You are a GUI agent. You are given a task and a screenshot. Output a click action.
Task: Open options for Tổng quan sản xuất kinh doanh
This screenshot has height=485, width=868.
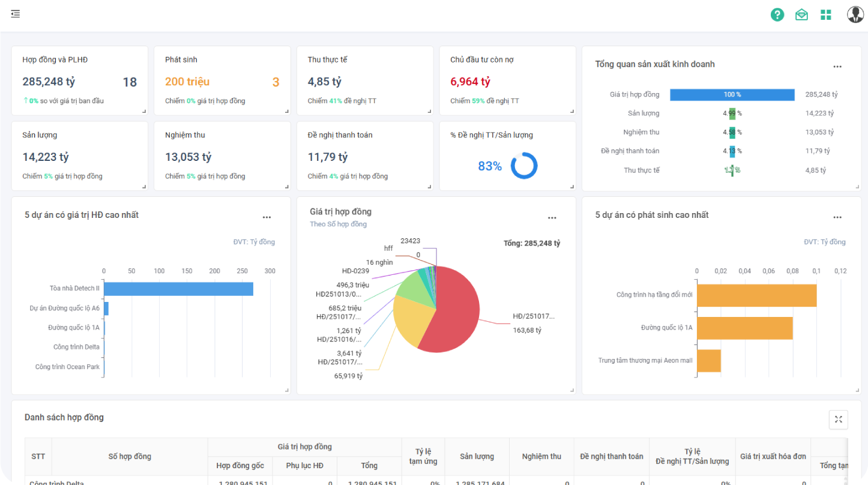coord(837,67)
